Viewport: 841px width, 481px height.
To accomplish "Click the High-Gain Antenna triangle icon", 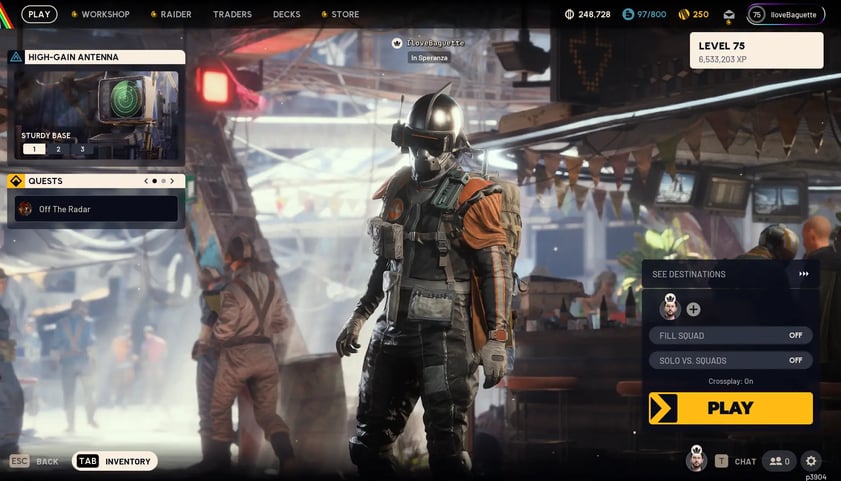I will 16,57.
